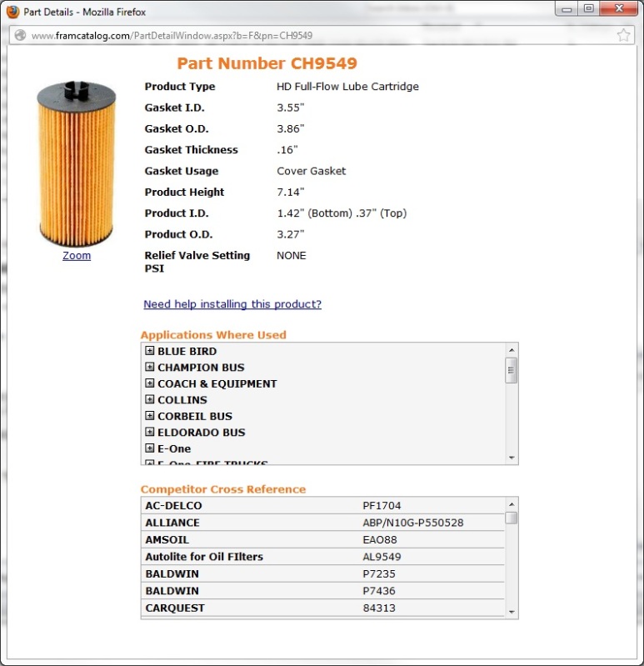Select the COLLINS tree label
The image size is (644, 666).
click(182, 400)
